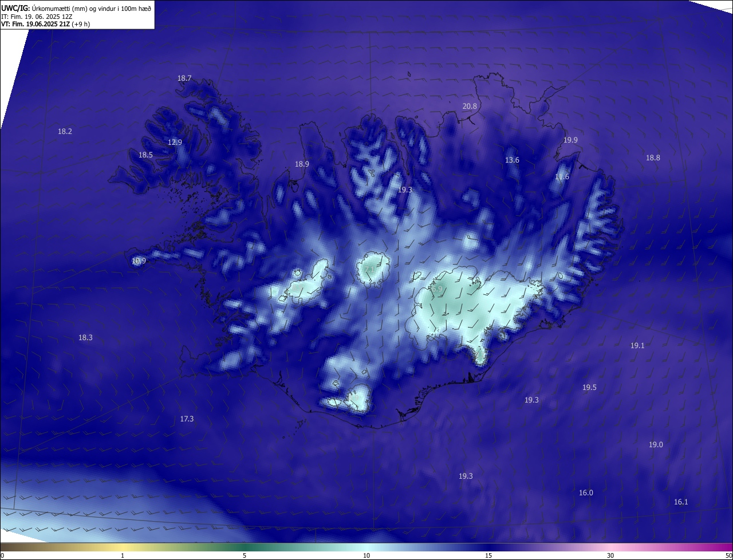The width and height of the screenshot is (733, 560).
Task: Click the initial time line 'IT: Fim. 19. 06. 2025 12Z'
Action: point(38,17)
